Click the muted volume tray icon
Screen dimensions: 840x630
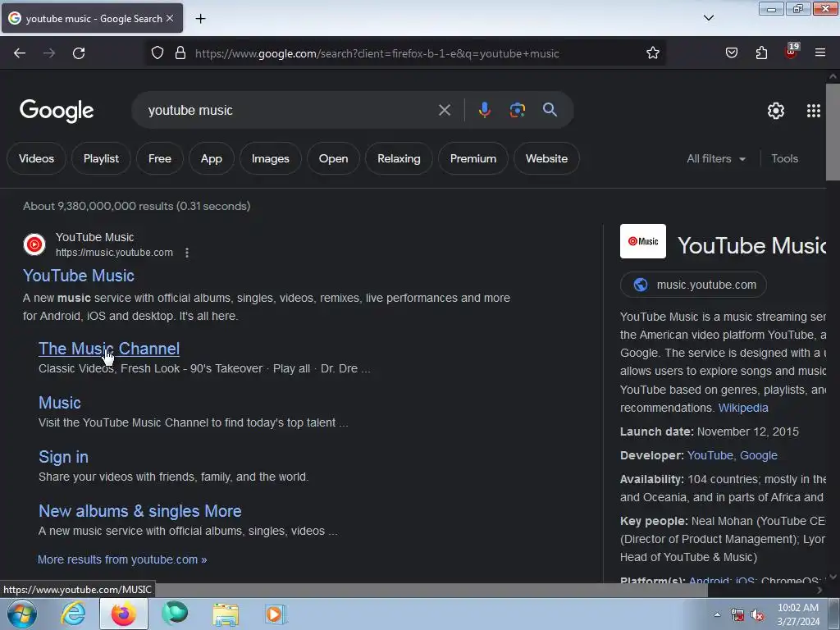point(757,615)
